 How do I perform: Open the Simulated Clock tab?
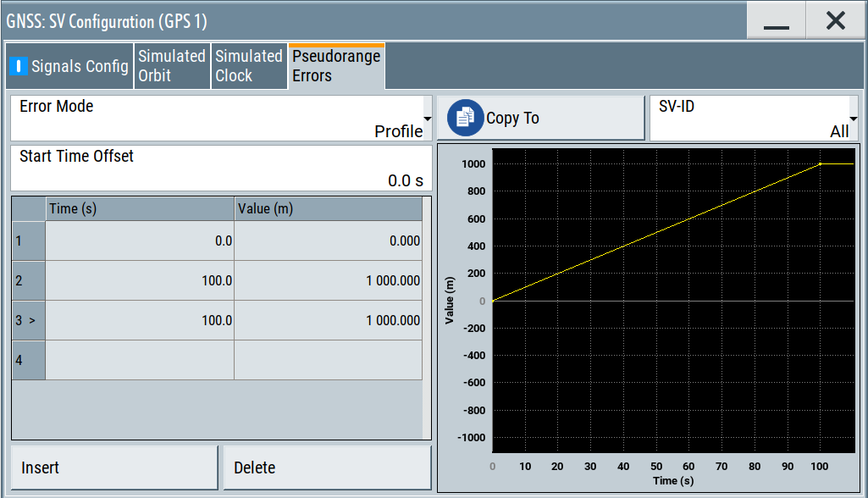249,66
